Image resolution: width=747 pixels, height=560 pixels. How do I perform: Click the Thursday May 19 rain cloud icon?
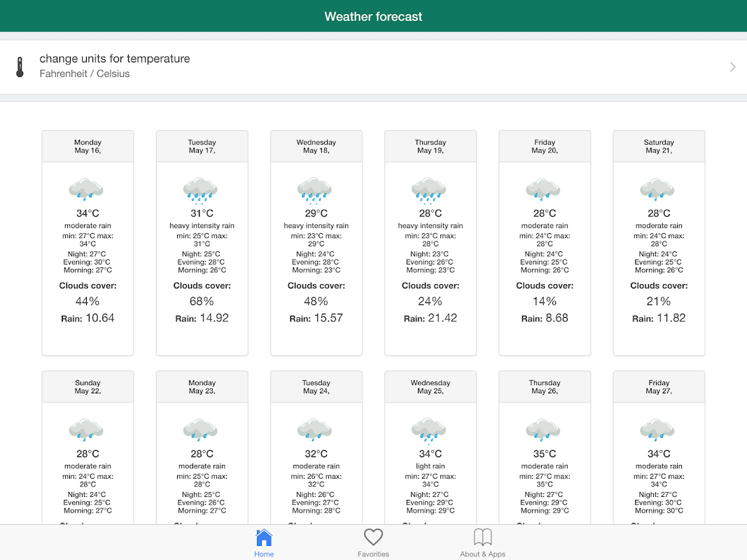(429, 190)
